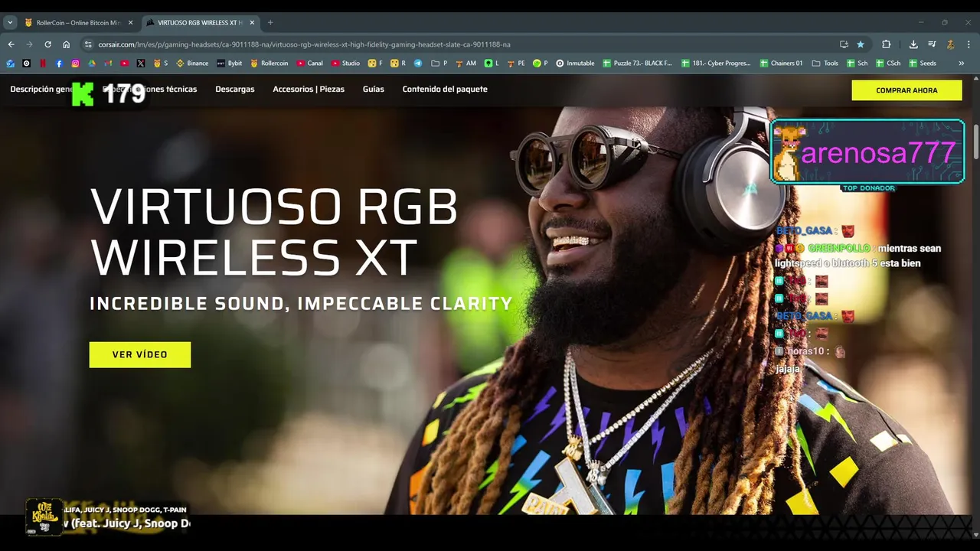
Task: Open the 181.- Cyber Progres bookmark
Action: tap(716, 64)
